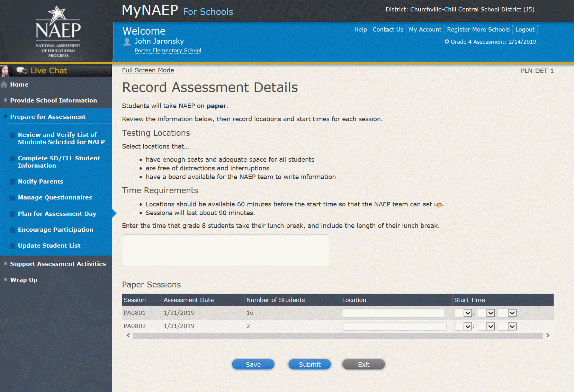
Task: Click the user profile icon beside John Jaronsky
Action: [x=127, y=42]
